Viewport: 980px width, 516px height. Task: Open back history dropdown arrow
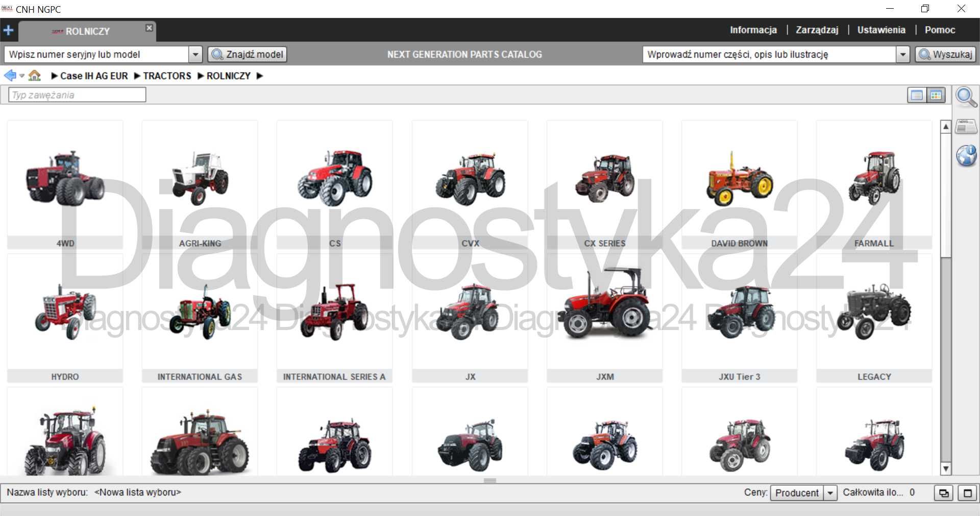point(22,76)
